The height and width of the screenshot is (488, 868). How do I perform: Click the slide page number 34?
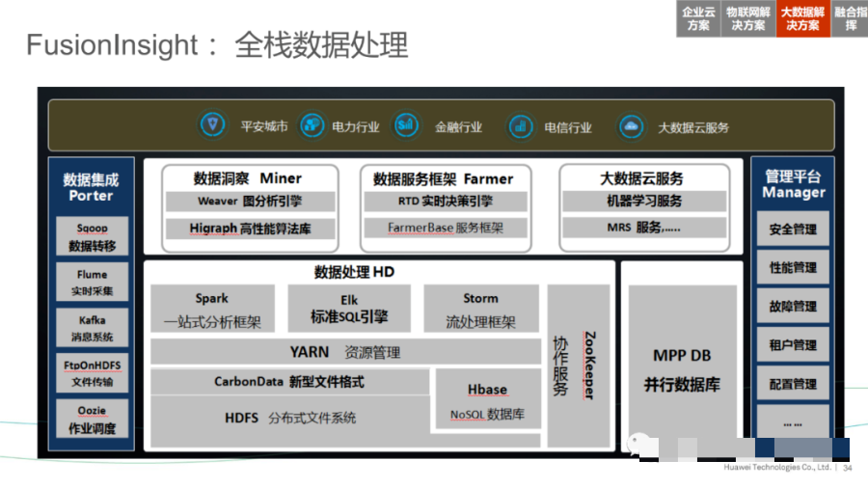click(848, 468)
